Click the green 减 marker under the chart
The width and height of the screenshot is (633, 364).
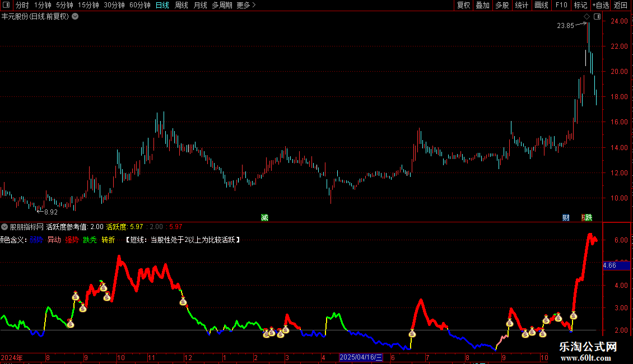tap(264, 217)
